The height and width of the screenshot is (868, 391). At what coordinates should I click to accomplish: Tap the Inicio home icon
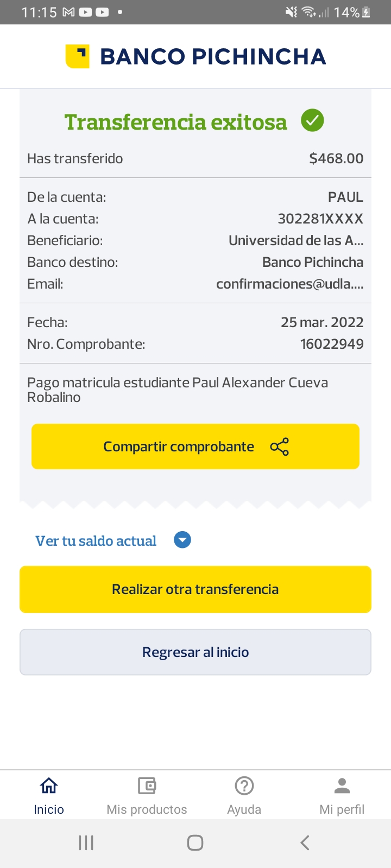click(x=49, y=785)
